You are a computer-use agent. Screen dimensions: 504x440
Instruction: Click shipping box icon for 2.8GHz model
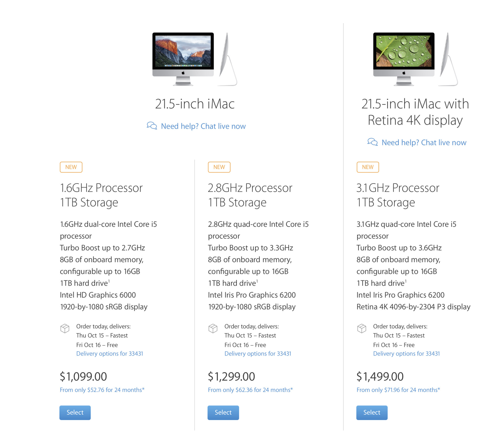[x=213, y=328]
